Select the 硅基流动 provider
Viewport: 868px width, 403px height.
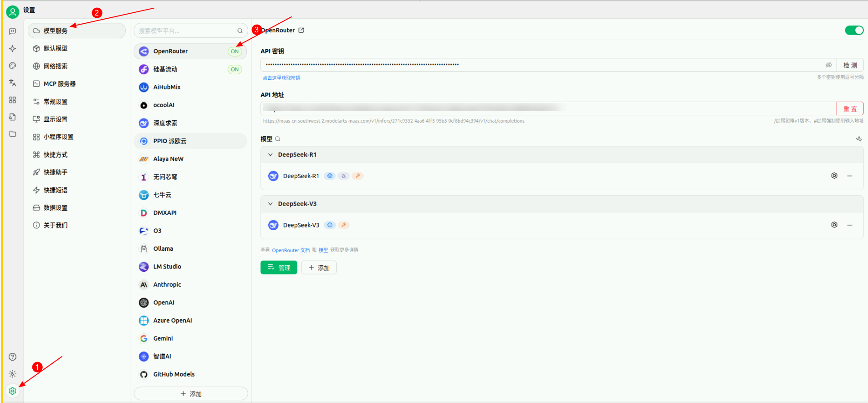190,69
